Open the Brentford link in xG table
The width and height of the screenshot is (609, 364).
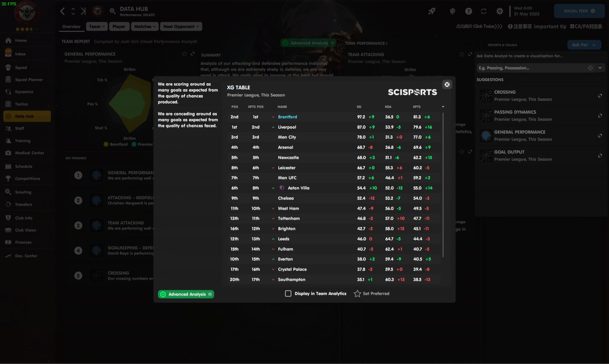coord(287,117)
